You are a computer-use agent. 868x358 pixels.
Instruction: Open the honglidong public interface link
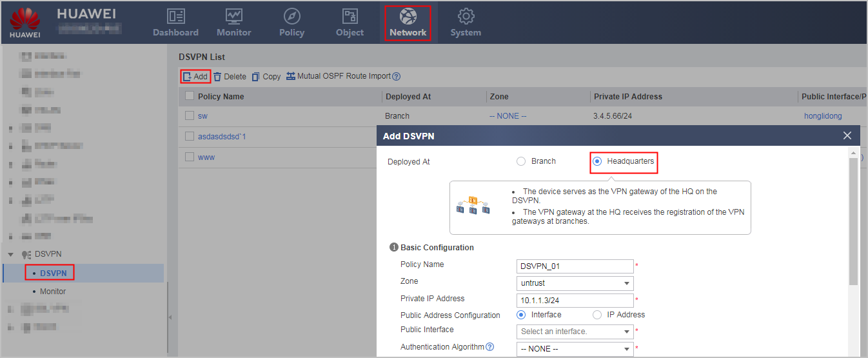coord(823,116)
